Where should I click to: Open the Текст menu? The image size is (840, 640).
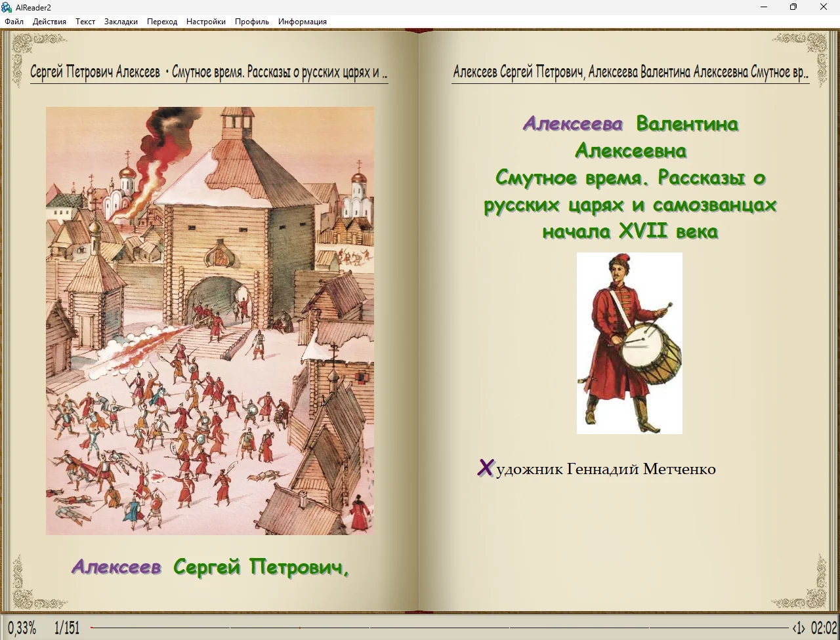(x=85, y=22)
